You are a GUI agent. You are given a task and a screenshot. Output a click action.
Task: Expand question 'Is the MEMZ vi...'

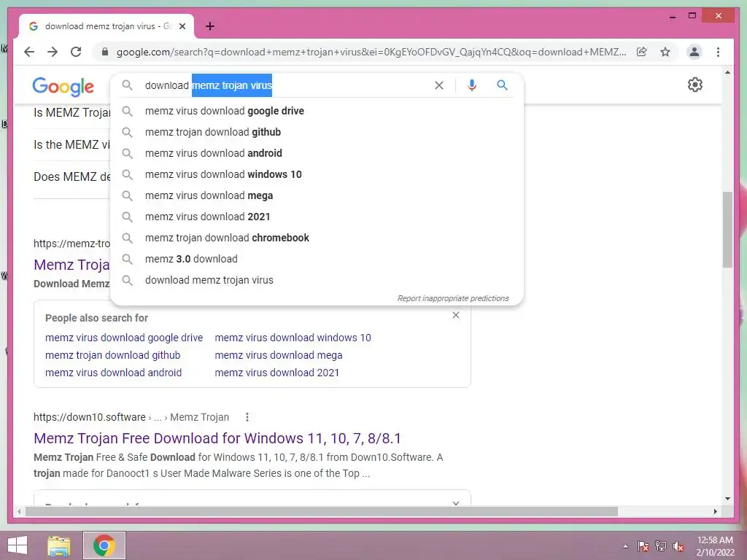(72, 145)
